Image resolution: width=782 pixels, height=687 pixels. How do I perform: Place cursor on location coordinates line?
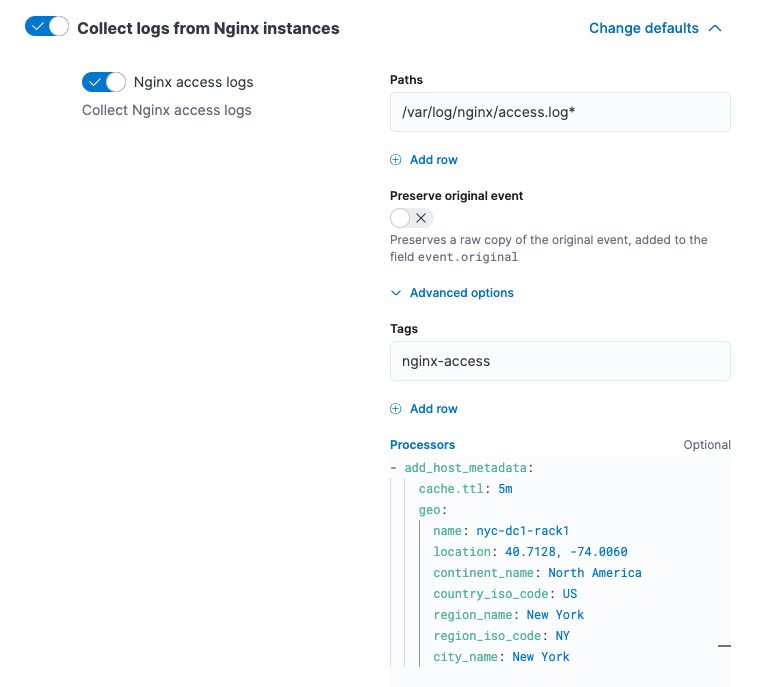[x=530, y=552]
